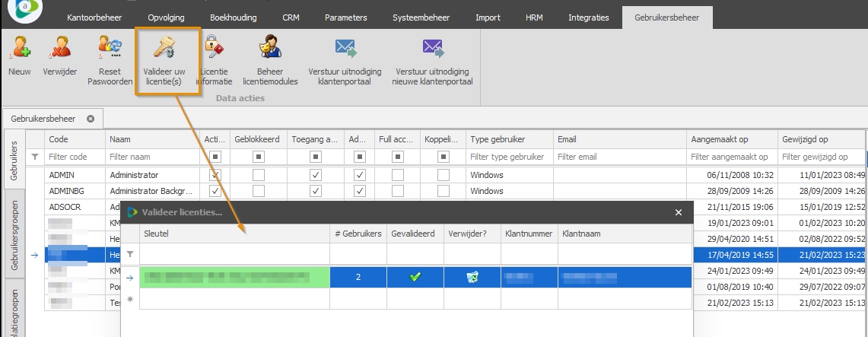Click Verstuur uitnodiging klantenportaal icon
Image resolution: width=868 pixels, height=337 pixels.
(345, 50)
